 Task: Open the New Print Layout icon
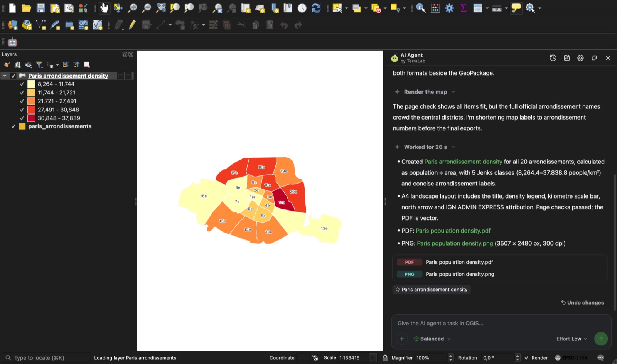55,8
